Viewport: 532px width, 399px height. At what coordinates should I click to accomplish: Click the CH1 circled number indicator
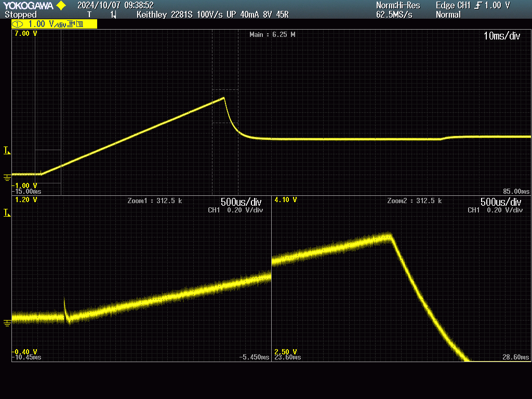tap(18, 24)
